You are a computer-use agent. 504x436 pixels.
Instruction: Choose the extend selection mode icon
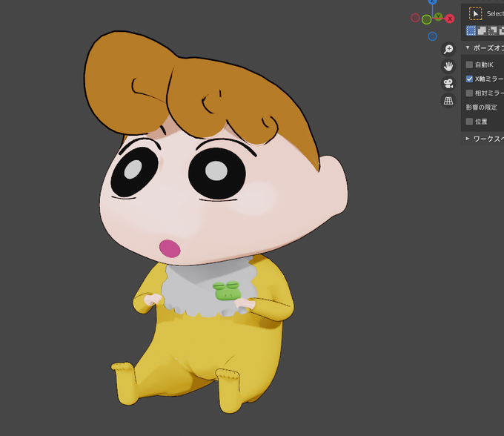482,31
